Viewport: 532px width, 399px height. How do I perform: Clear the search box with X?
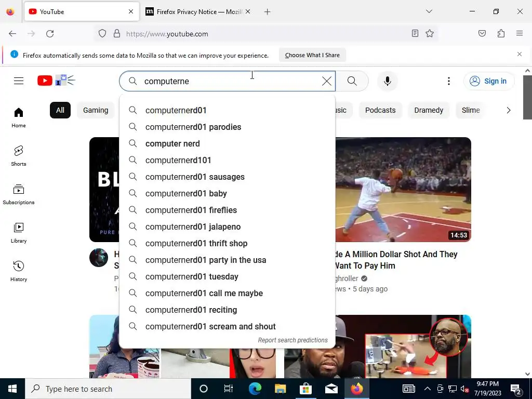[x=327, y=81]
